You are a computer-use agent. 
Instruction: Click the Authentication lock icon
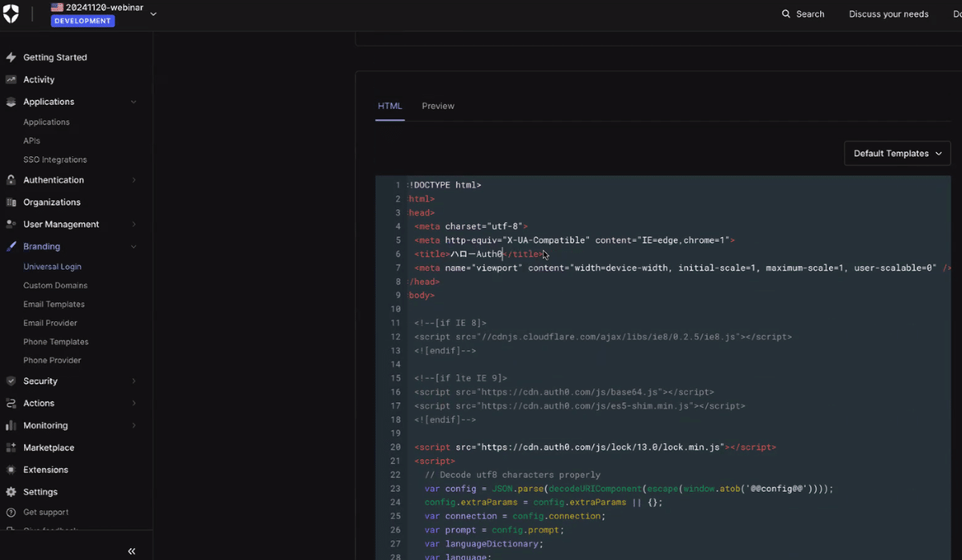11,180
